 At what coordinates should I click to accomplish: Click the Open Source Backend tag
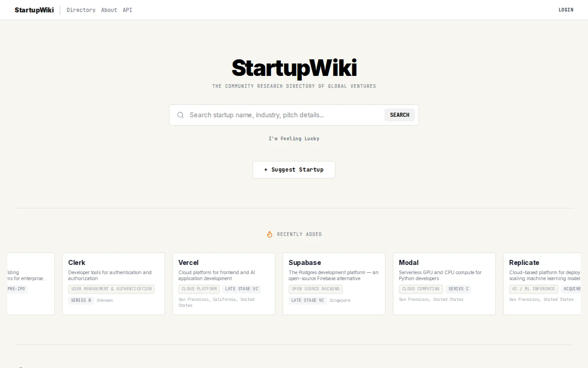coord(316,289)
